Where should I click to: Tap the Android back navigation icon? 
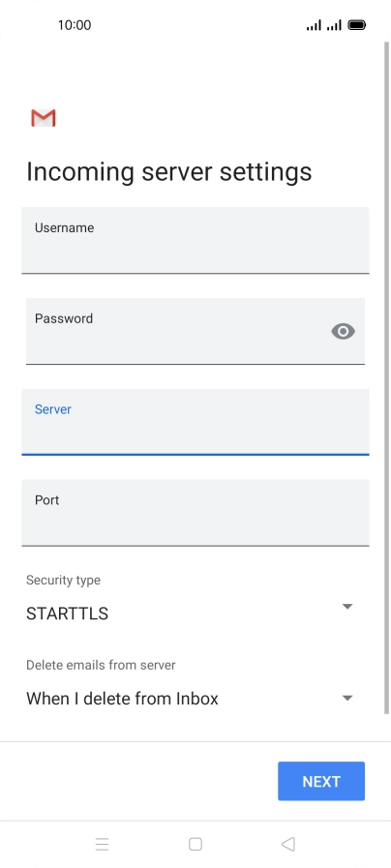(x=287, y=844)
